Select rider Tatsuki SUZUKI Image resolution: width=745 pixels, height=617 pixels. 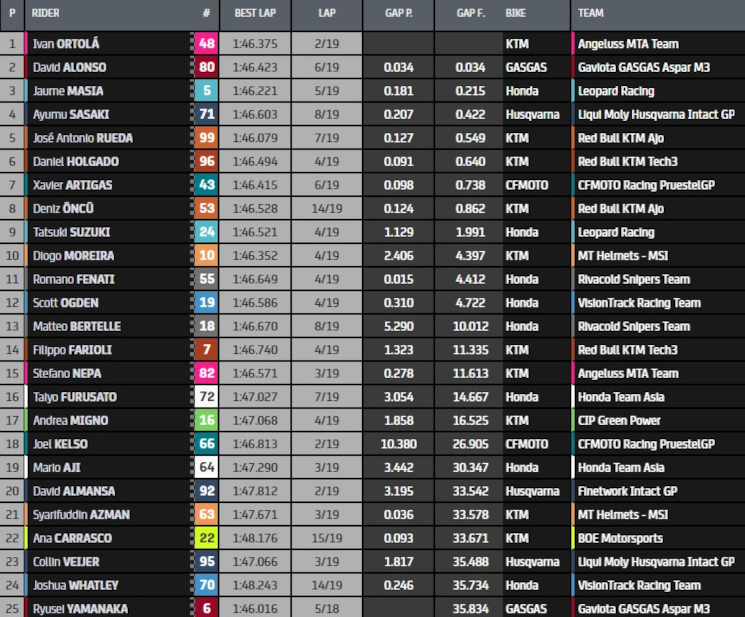click(x=71, y=232)
